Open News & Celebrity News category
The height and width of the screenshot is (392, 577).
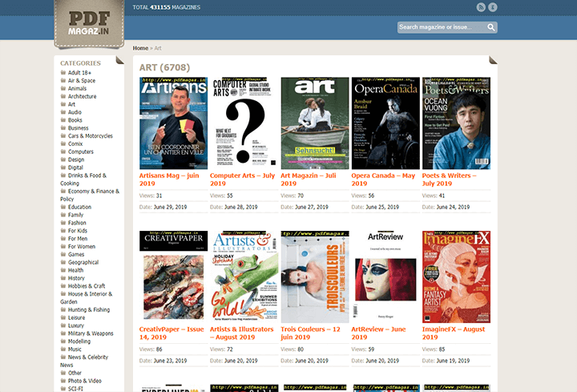click(84, 361)
